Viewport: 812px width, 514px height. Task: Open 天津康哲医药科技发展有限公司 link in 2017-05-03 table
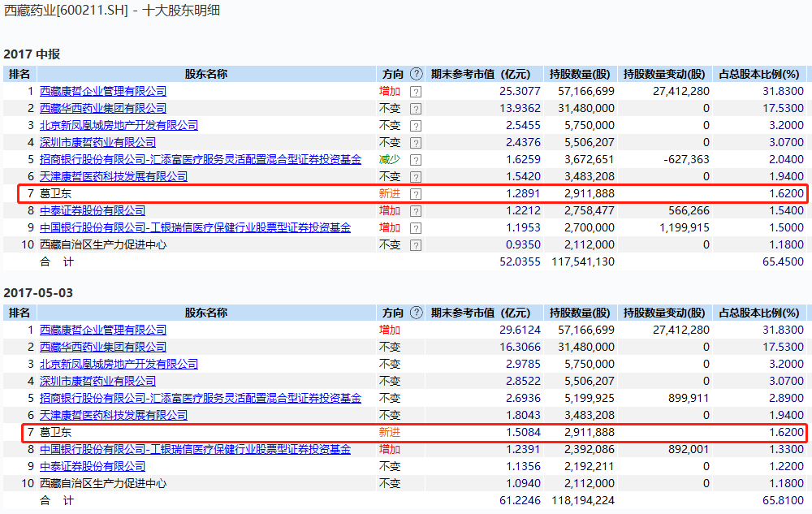coord(114,415)
